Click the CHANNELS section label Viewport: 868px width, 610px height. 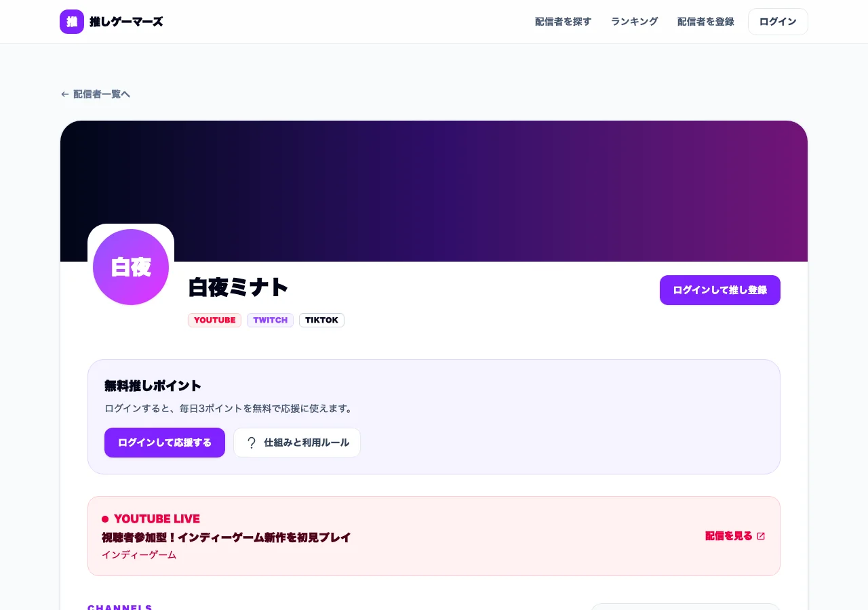tap(120, 607)
